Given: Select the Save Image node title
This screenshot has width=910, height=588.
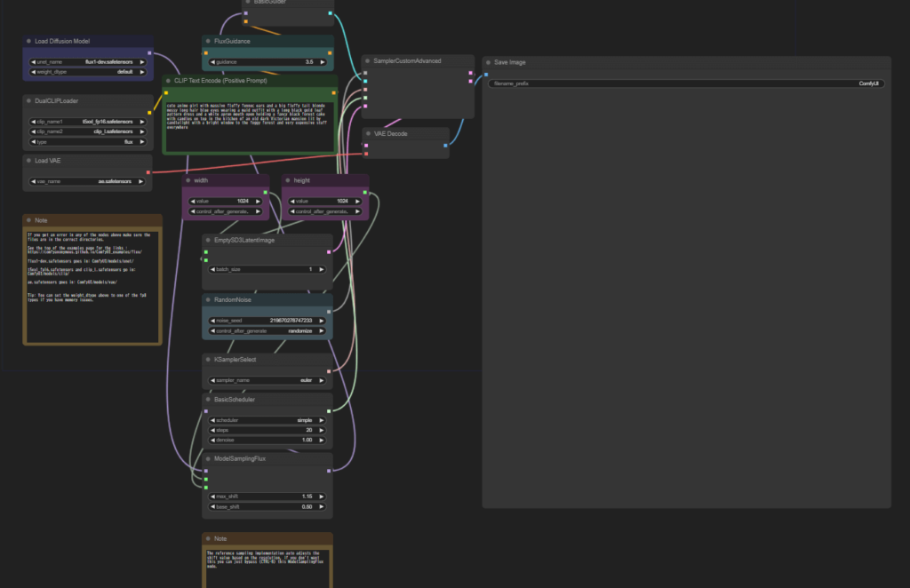Looking at the screenshot, I should tap(509, 63).
